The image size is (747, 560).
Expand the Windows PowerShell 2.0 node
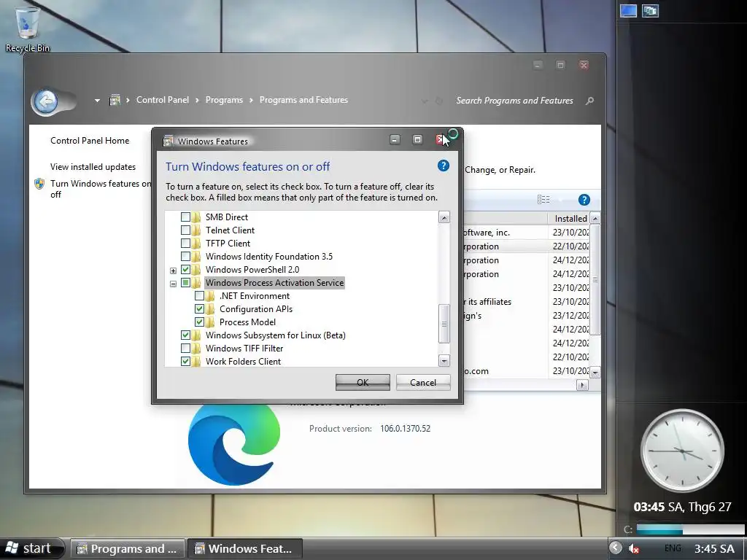tap(174, 271)
